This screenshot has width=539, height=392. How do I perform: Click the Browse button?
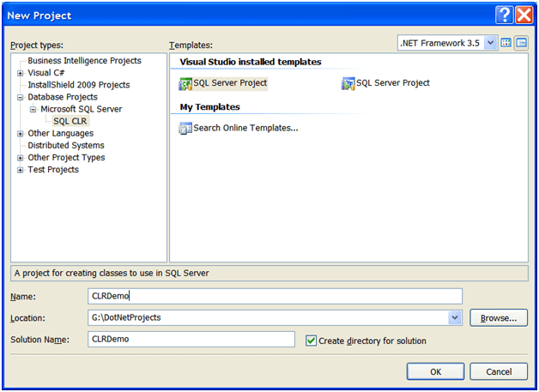[x=499, y=317]
